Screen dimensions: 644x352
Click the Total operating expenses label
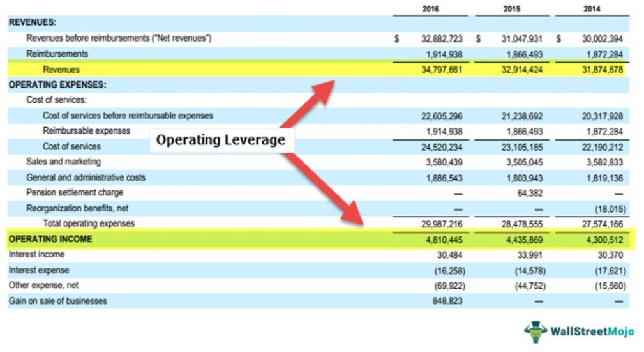click(89, 224)
